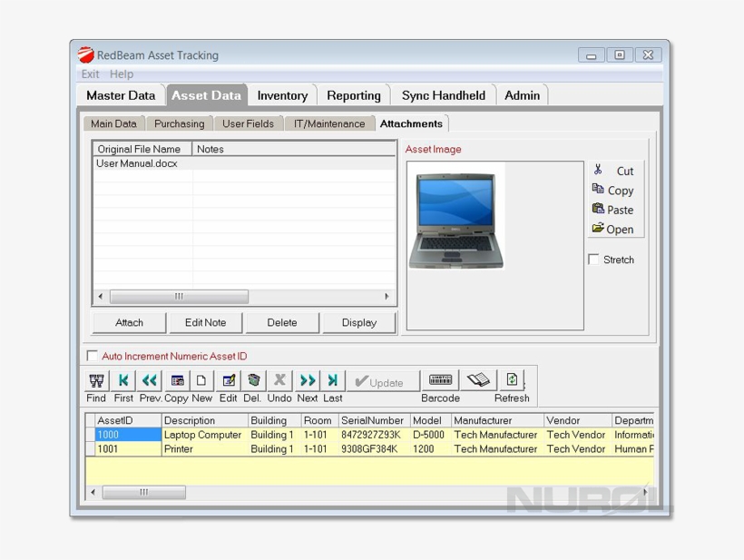Check Auto Increment Numeric Asset ID
This screenshot has width=744, height=560.
point(92,356)
